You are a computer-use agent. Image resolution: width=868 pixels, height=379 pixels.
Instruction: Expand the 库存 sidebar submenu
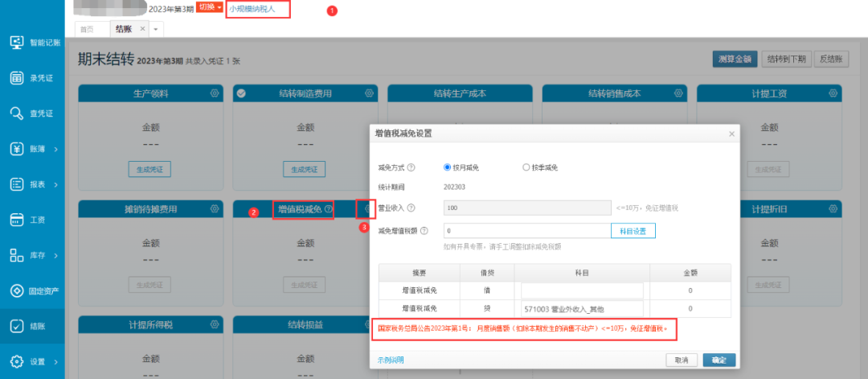pyautogui.click(x=56, y=255)
